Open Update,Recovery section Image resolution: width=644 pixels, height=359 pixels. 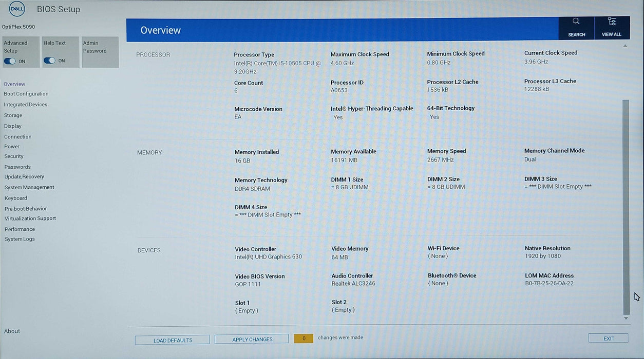[x=24, y=177]
